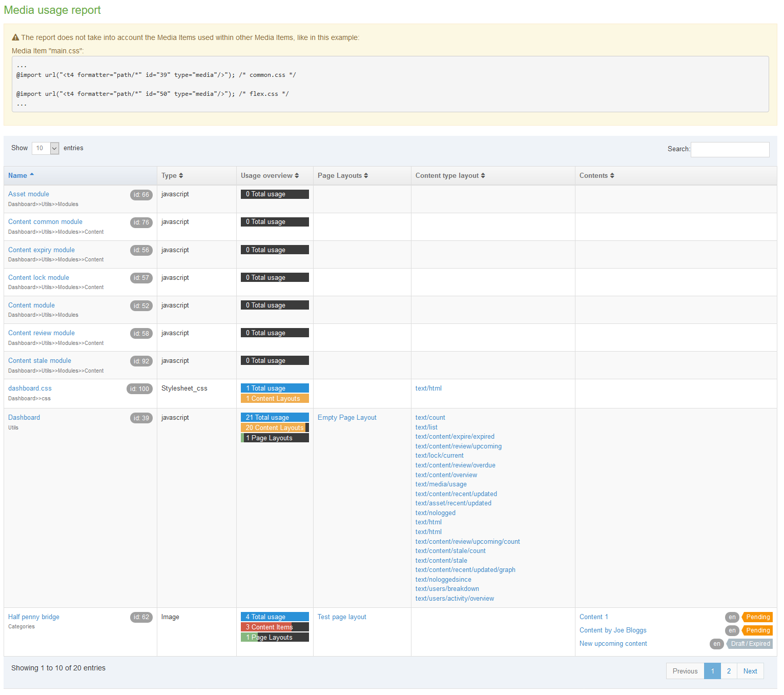Open the dashboard.css media link
The width and height of the screenshot is (784, 695).
pos(30,389)
